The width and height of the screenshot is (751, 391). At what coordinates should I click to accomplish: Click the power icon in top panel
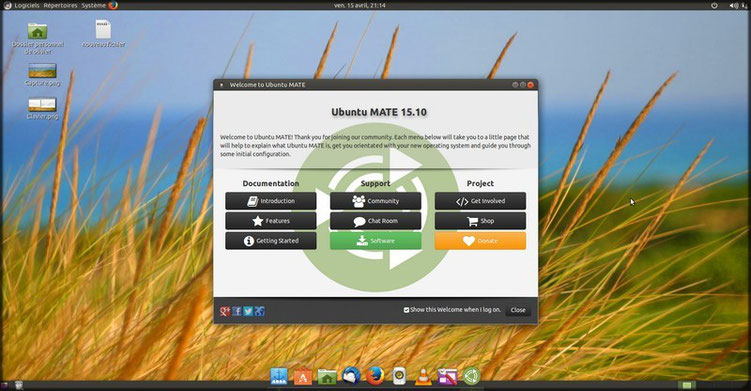[x=714, y=5]
